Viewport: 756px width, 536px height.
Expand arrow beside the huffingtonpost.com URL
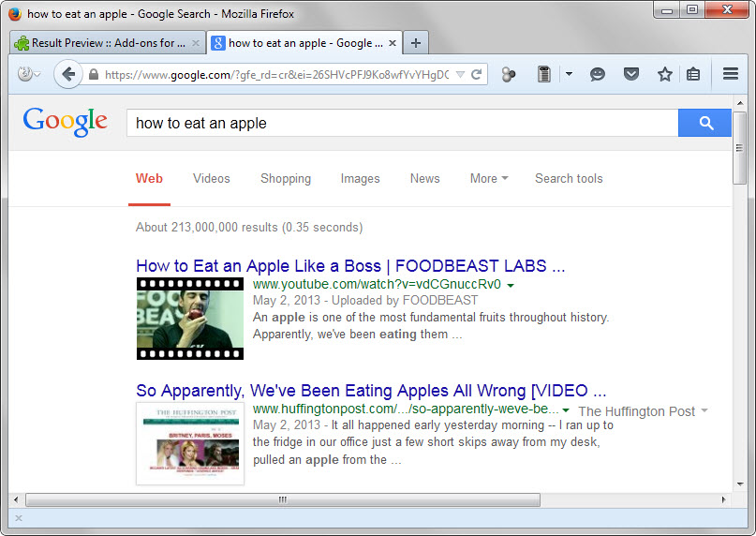coord(566,410)
